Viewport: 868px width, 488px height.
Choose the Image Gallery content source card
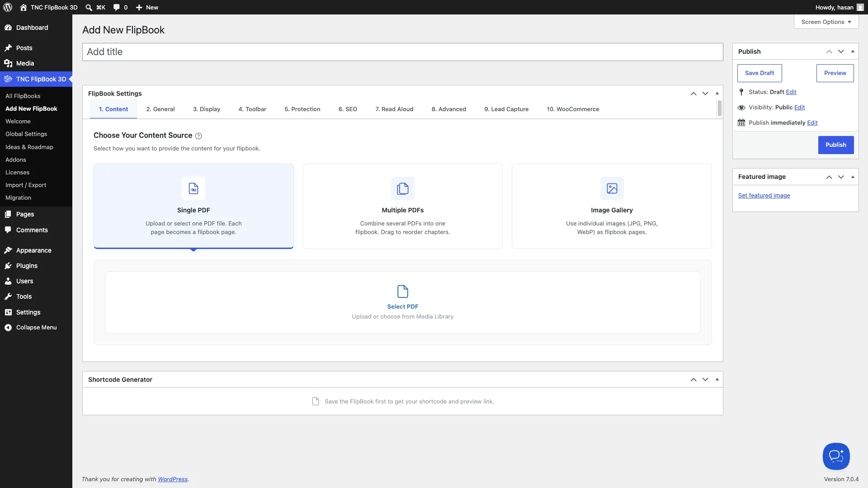click(612, 206)
